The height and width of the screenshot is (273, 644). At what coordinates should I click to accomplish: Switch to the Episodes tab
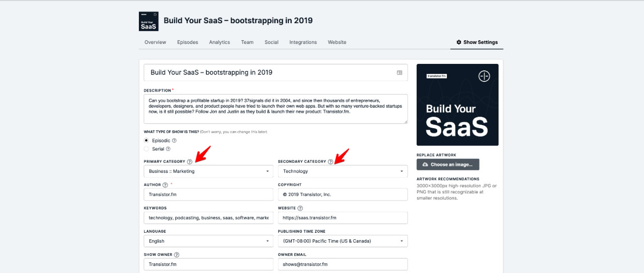point(187,42)
